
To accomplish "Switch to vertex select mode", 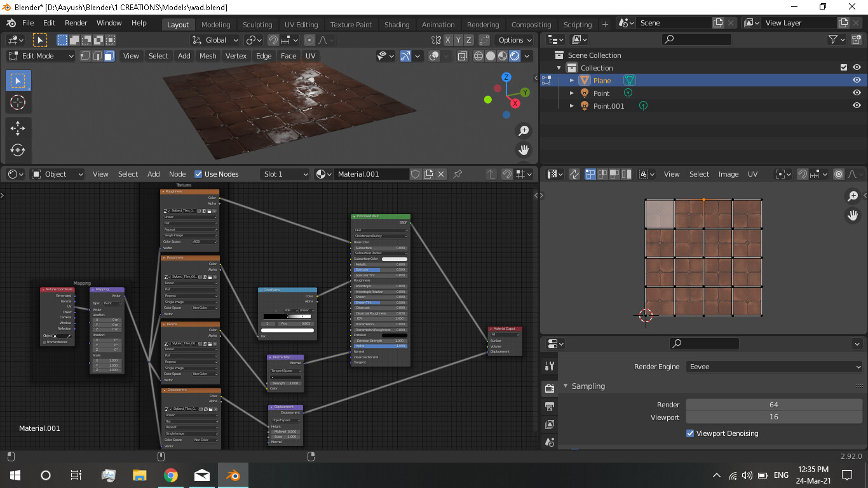I will click(x=85, y=56).
